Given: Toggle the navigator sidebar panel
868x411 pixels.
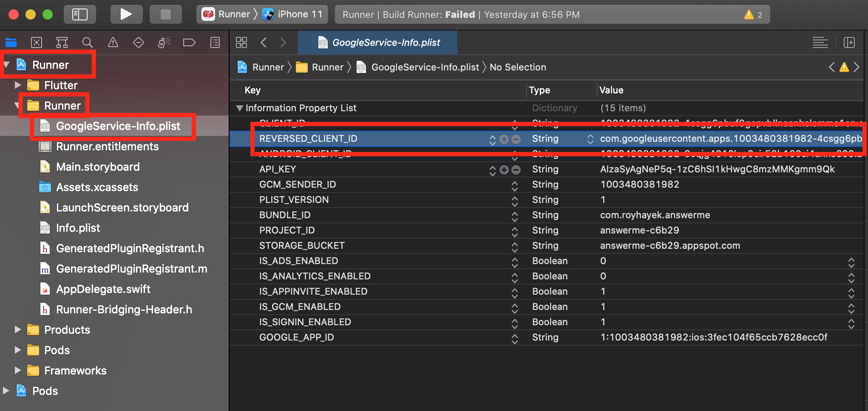Looking at the screenshot, I should pyautogui.click(x=79, y=14).
